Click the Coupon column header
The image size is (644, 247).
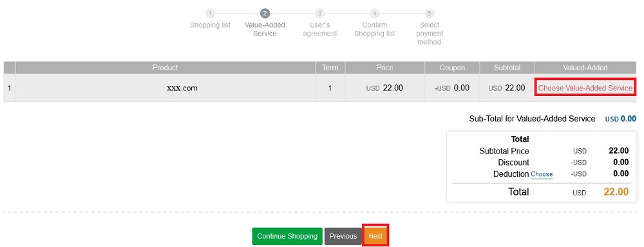452,68
